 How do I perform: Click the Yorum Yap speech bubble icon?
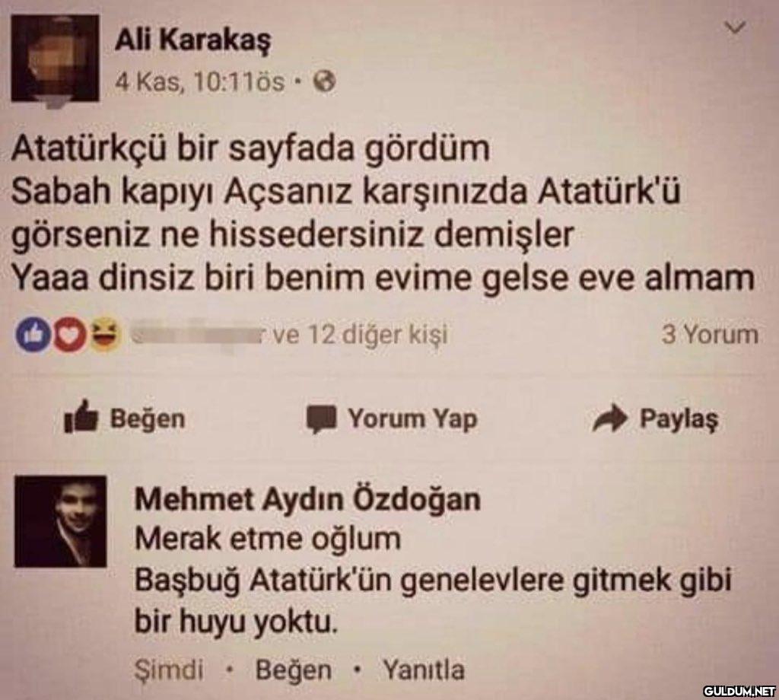pyautogui.click(x=322, y=418)
